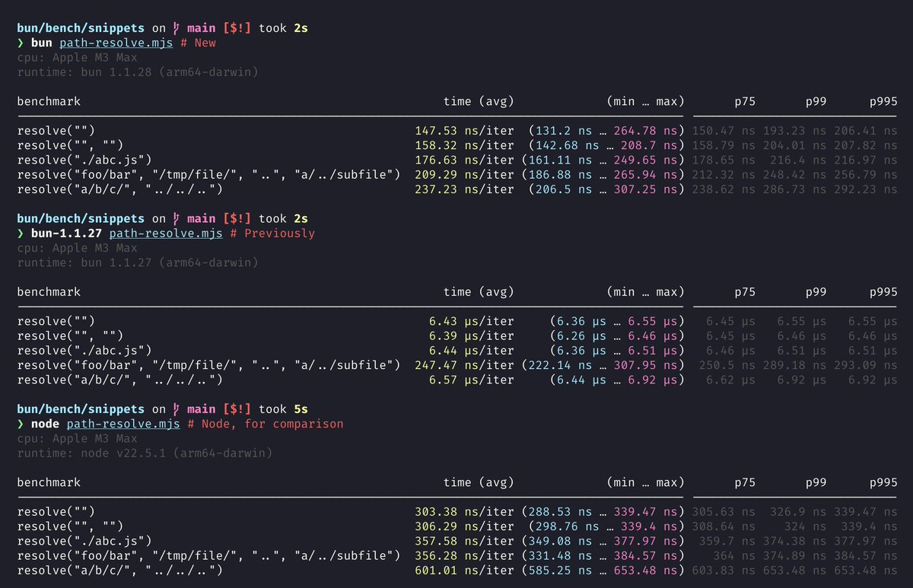Click the '303.38 ns/iter' average time
Screen dimensions: 913x588
pyautogui.click(x=464, y=512)
